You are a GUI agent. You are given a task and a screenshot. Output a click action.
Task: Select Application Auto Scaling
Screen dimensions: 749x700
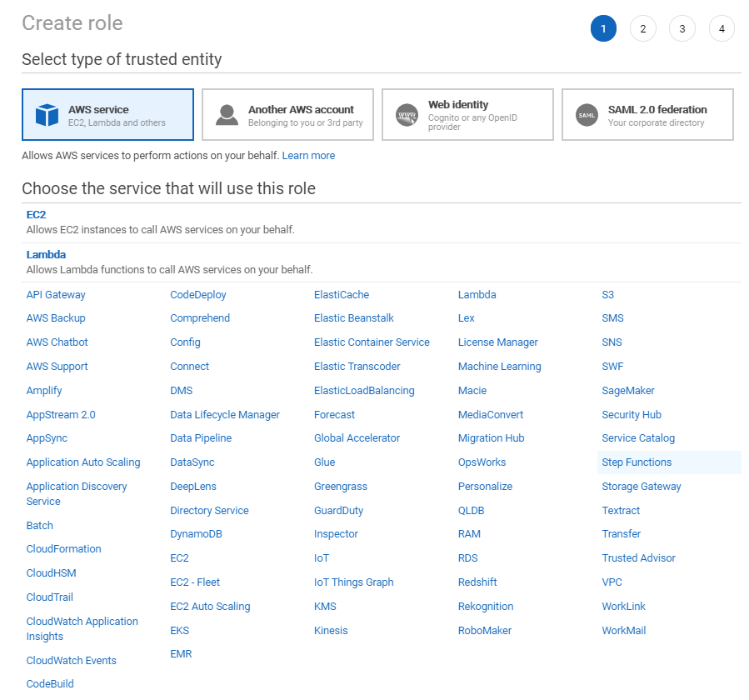83,462
